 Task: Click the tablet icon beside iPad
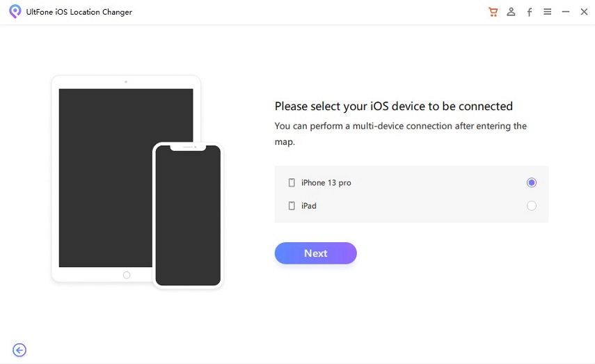click(x=292, y=206)
